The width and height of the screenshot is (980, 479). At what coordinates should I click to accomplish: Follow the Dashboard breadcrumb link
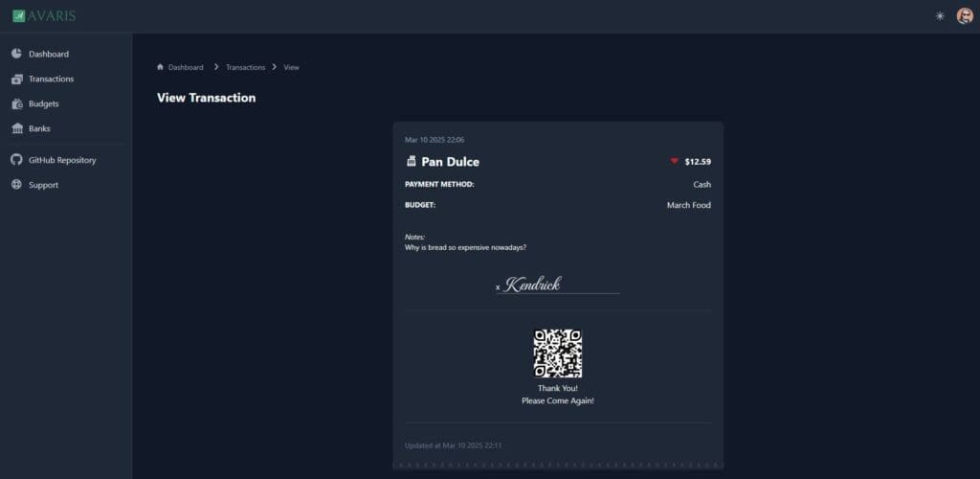(x=186, y=67)
